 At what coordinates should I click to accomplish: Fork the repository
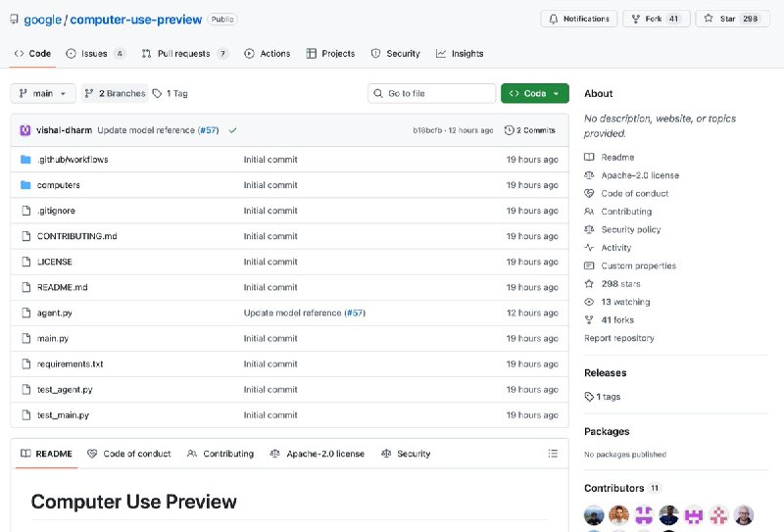[x=656, y=19]
